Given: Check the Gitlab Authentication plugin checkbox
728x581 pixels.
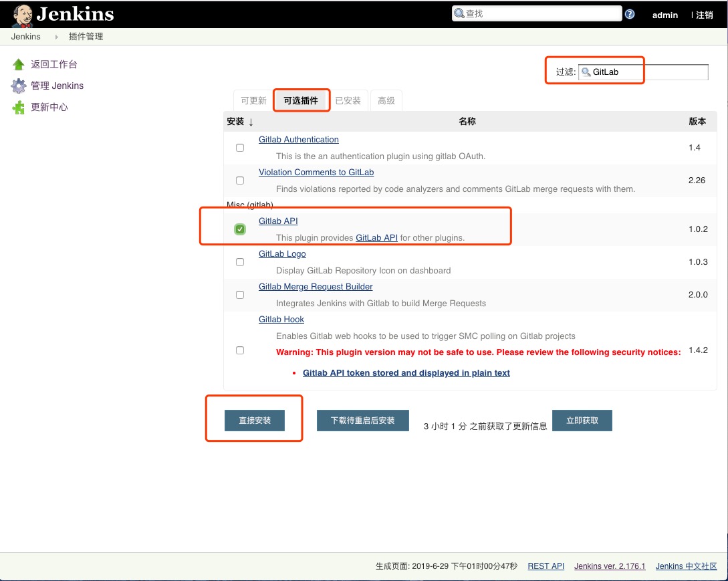Looking at the screenshot, I should pos(240,148).
